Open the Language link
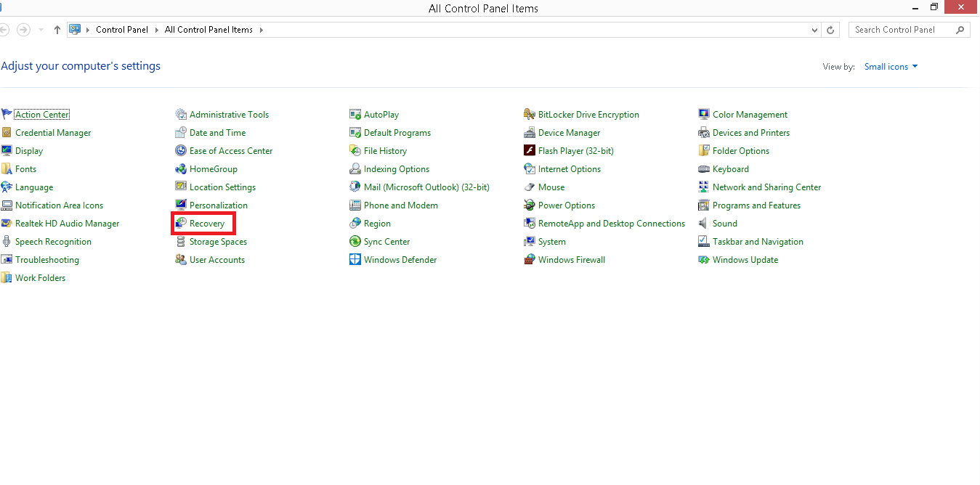Image resolution: width=980 pixels, height=485 pixels. (x=34, y=187)
